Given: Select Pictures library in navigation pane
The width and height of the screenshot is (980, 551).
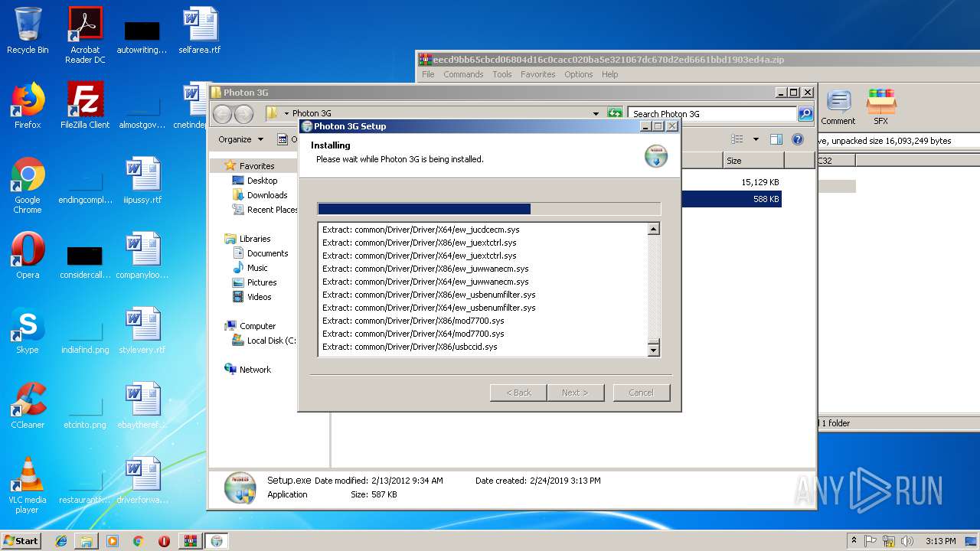Looking at the screenshot, I should click(262, 282).
